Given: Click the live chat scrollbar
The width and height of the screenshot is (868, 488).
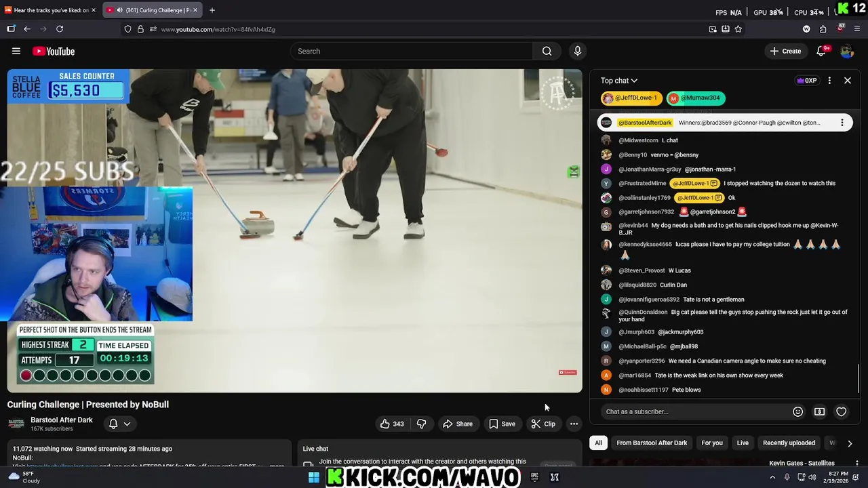Looking at the screenshot, I should 859,380.
